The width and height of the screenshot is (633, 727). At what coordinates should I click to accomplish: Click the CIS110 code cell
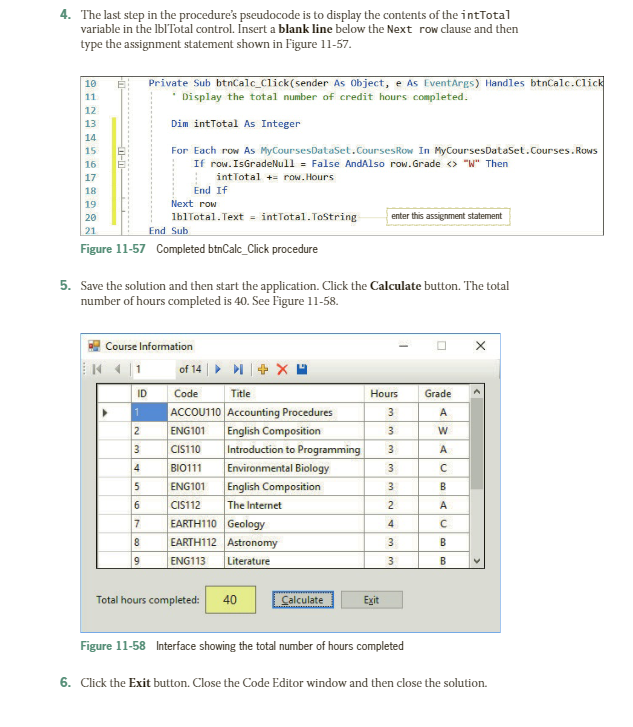click(x=196, y=449)
